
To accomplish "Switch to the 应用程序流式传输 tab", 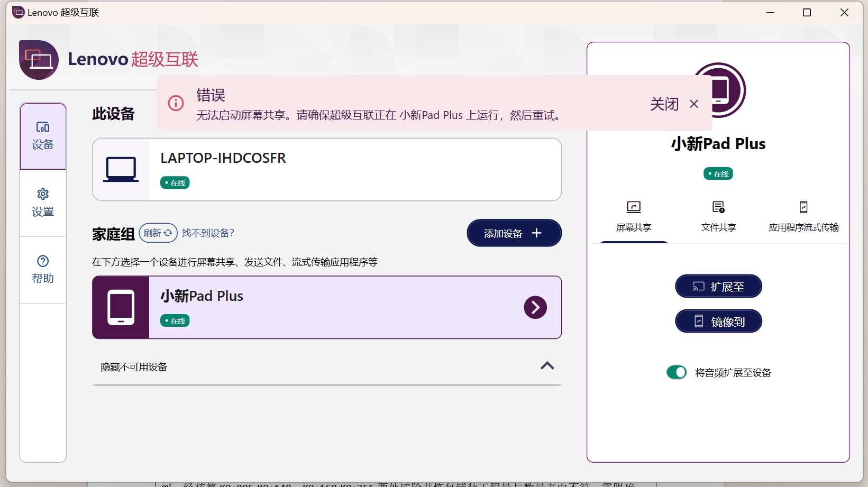I will pyautogui.click(x=803, y=217).
